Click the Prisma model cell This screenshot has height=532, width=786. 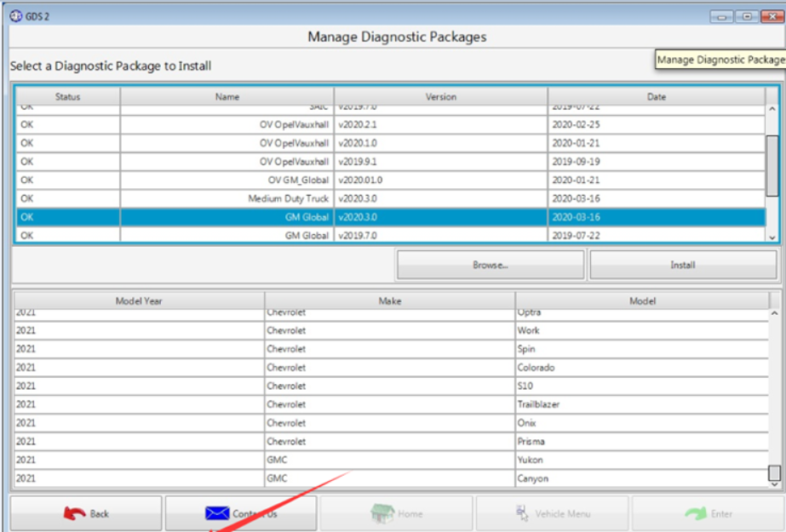642,442
